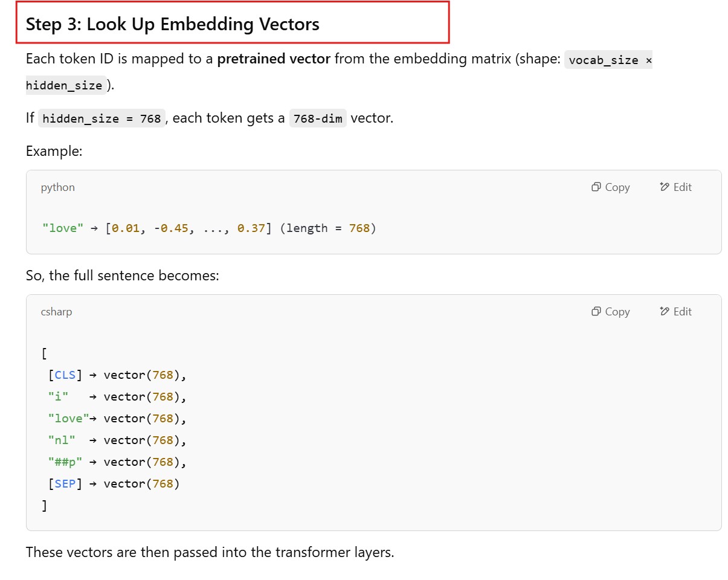Click the "csharp" language label
The width and height of the screenshot is (728, 580).
56,312
